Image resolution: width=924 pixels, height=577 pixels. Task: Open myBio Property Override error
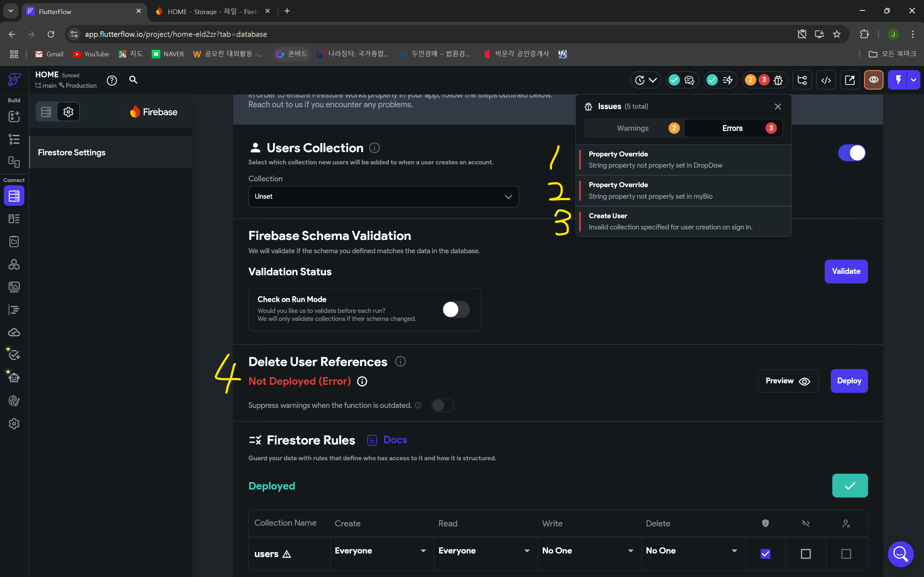click(684, 190)
